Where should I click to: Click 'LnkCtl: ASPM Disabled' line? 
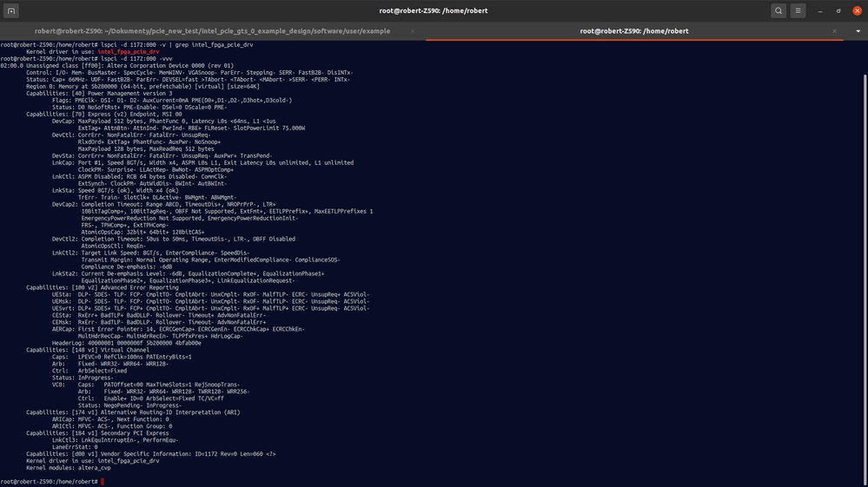click(140, 176)
